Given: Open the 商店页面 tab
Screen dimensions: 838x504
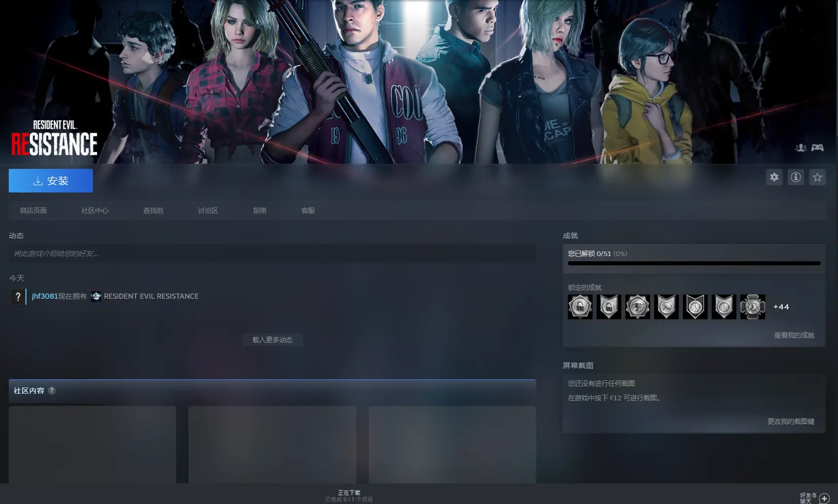Looking at the screenshot, I should pyautogui.click(x=33, y=210).
